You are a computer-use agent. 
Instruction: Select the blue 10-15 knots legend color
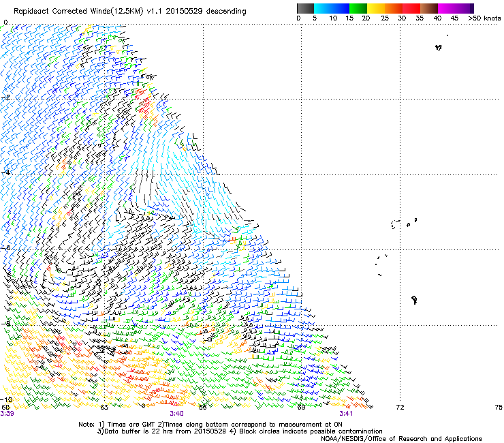tap(341, 8)
